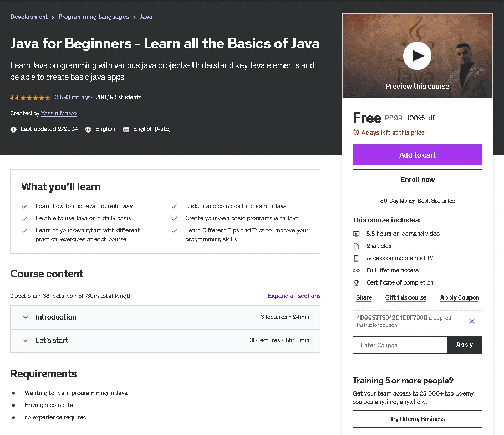This screenshot has width=504, height=435.
Task: Click the mobile access icon
Action: point(356,259)
